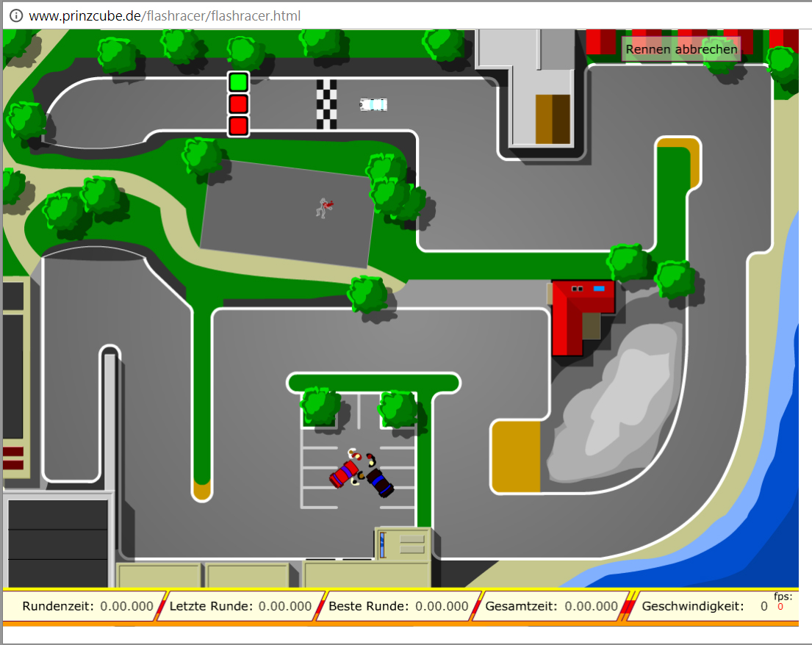Click the Rundenzeit value 0.00.000
Viewport: 812px width, 645px height.
click(x=126, y=606)
